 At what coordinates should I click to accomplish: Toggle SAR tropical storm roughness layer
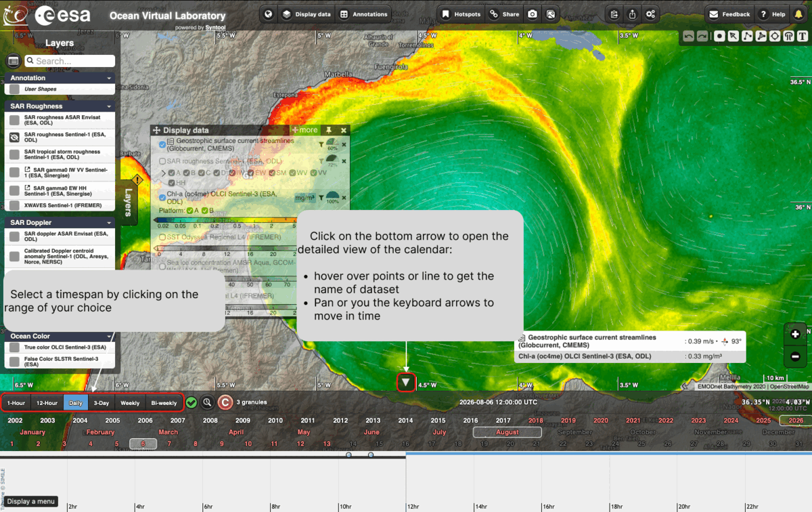coord(14,155)
